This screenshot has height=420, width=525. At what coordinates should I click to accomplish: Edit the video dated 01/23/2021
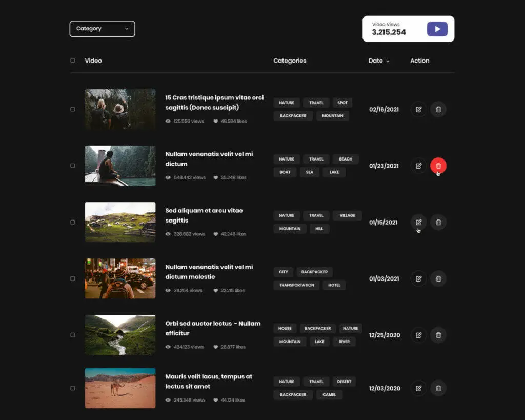[x=418, y=166]
